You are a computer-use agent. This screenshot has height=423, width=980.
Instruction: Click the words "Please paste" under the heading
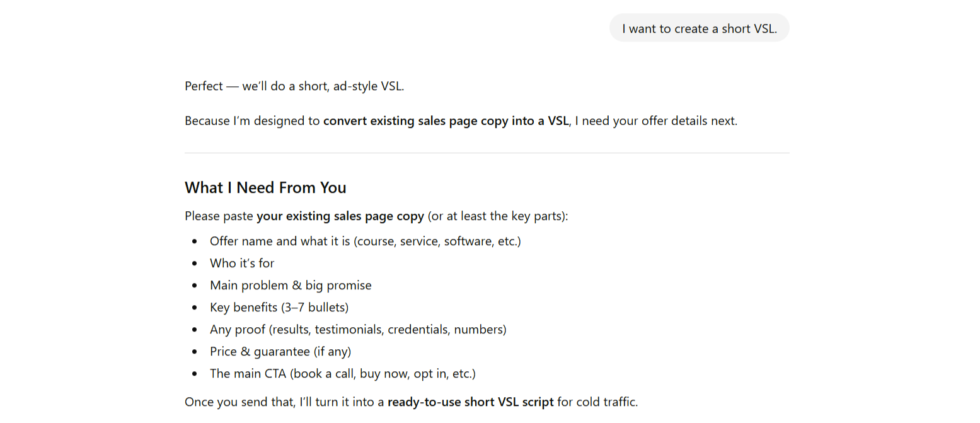pos(219,216)
